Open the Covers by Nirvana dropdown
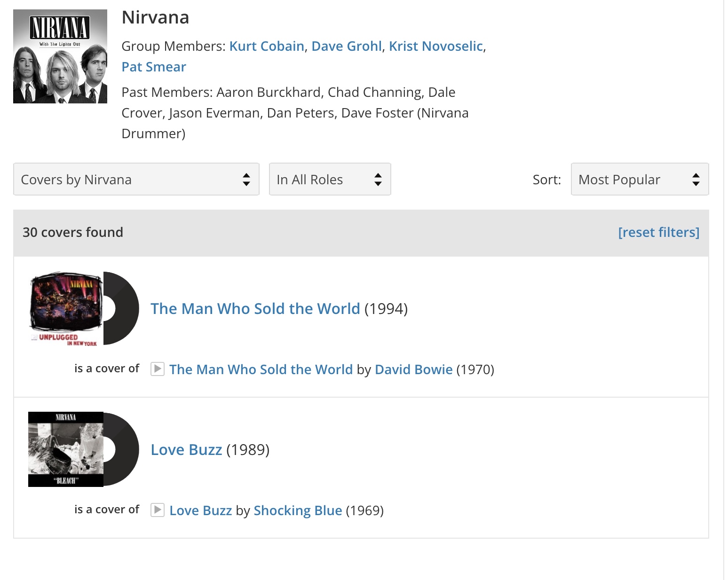 click(136, 179)
